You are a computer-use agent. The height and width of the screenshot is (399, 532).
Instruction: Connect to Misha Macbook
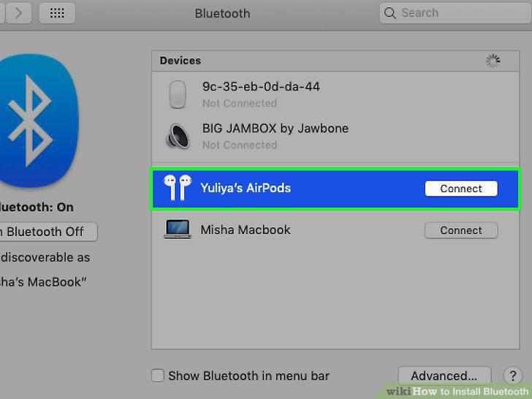click(x=461, y=230)
